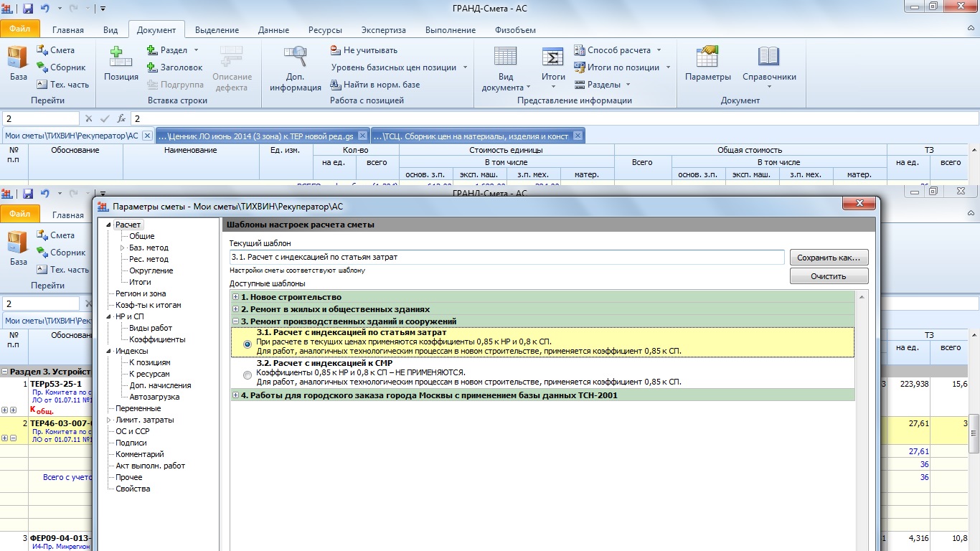Collapse the Раздел 3 row in the lower window
Viewport: 980px width, 551px height.
[x=4, y=372]
